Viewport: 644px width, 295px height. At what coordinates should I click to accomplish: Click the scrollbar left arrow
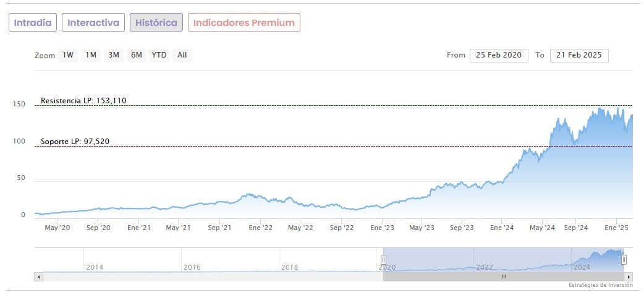38,277
